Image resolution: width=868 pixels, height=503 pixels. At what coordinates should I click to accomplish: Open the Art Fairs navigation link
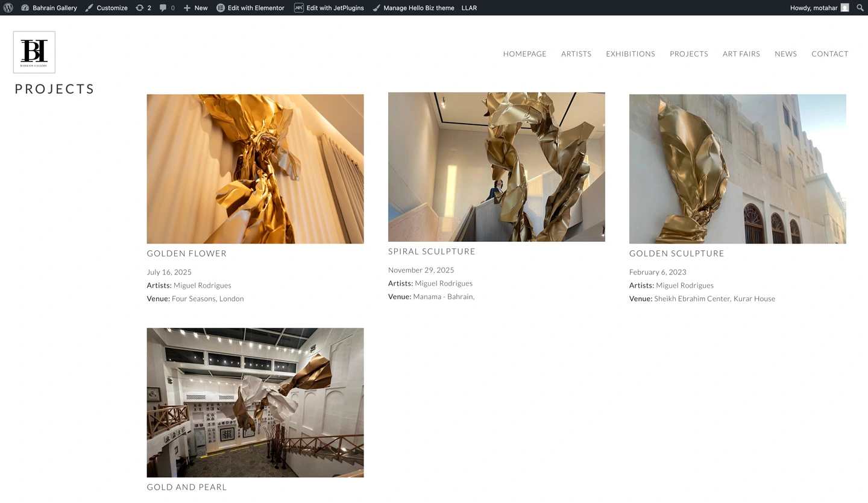(741, 54)
